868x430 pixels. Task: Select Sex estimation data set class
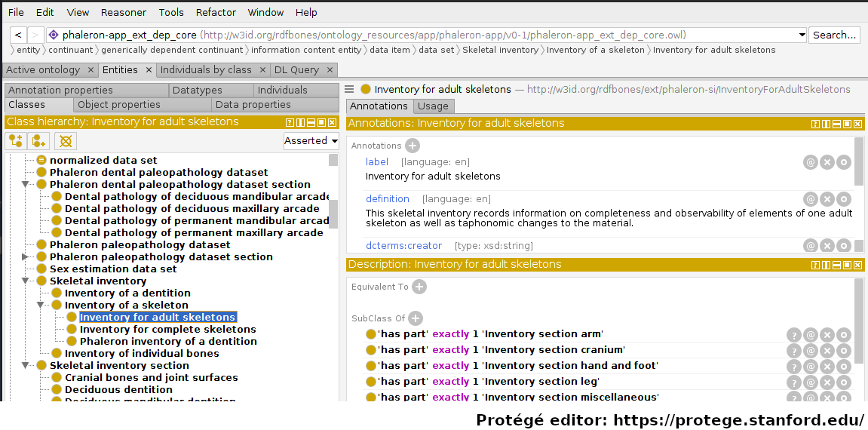tap(113, 269)
